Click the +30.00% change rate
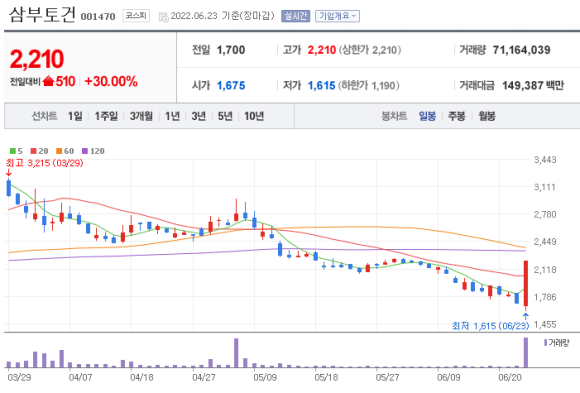The width and height of the screenshot is (580, 393). tap(111, 81)
